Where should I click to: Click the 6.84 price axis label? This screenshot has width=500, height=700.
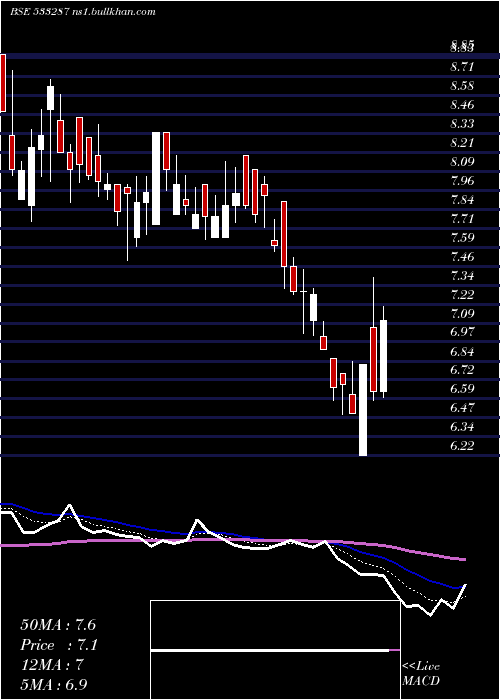click(462, 351)
